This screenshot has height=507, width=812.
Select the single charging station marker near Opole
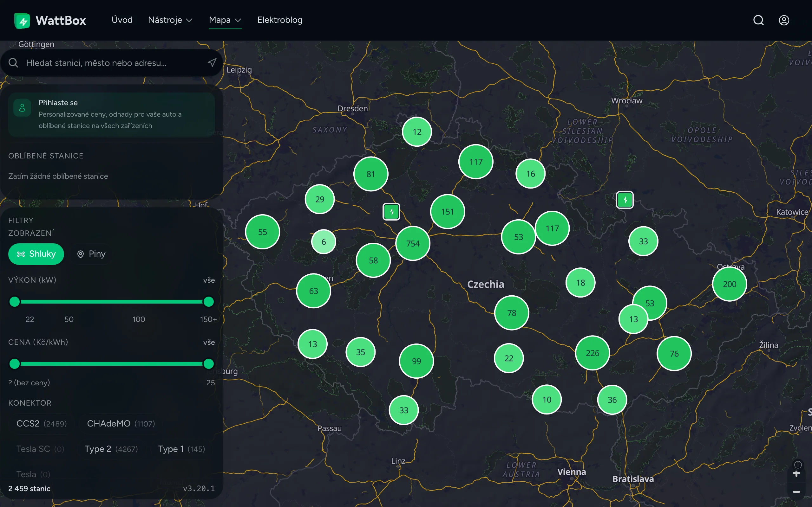(x=625, y=200)
